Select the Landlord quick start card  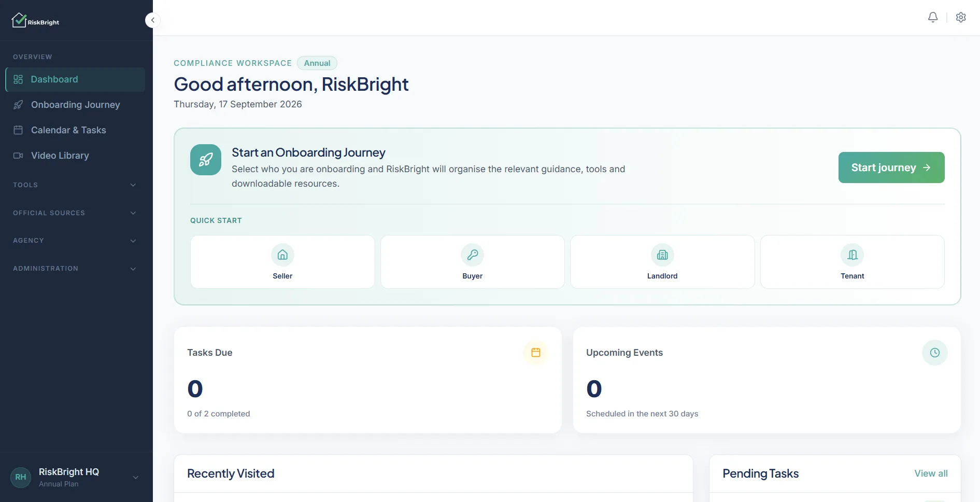662,262
